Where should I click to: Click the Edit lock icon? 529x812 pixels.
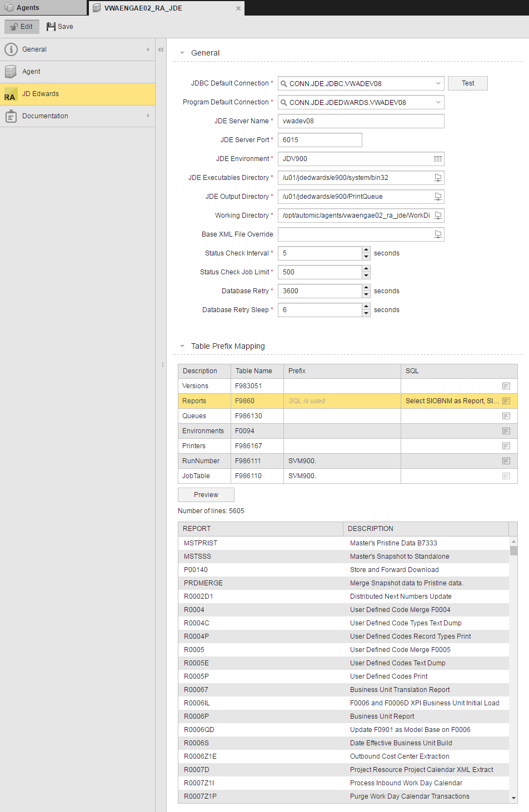pos(14,27)
